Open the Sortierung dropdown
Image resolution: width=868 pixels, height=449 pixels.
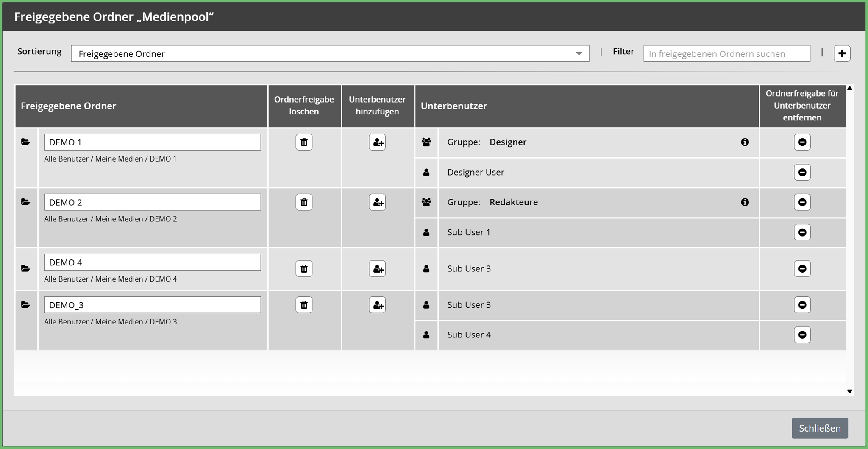click(x=330, y=53)
